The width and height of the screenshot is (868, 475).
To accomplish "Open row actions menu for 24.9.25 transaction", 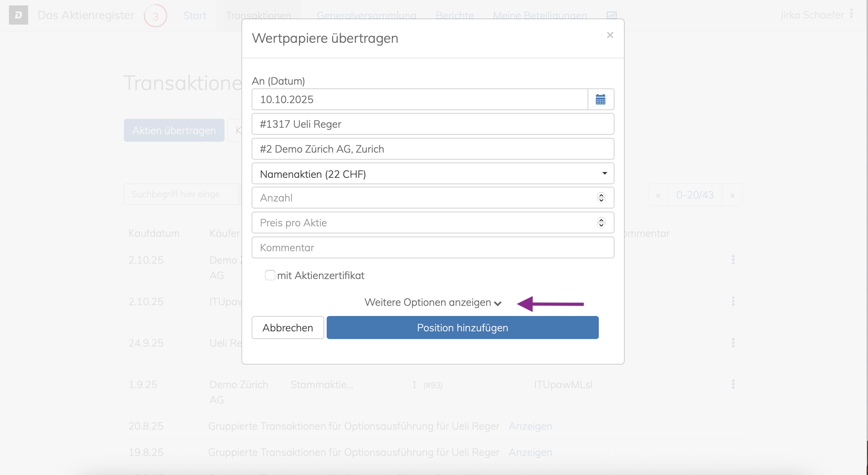I will (733, 343).
